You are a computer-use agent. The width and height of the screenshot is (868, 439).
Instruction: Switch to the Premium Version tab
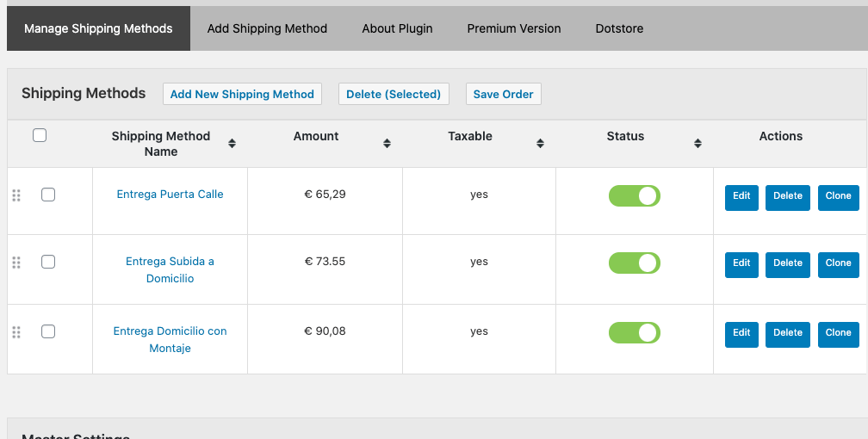(514, 28)
